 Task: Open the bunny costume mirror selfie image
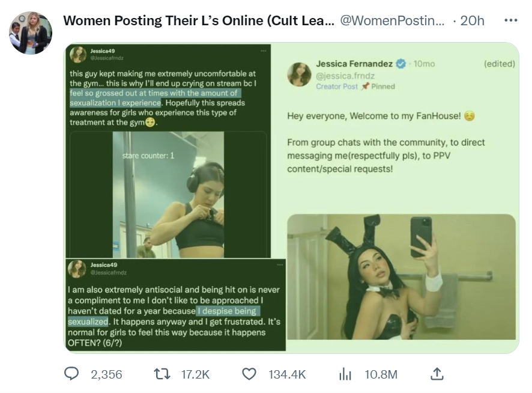point(401,277)
